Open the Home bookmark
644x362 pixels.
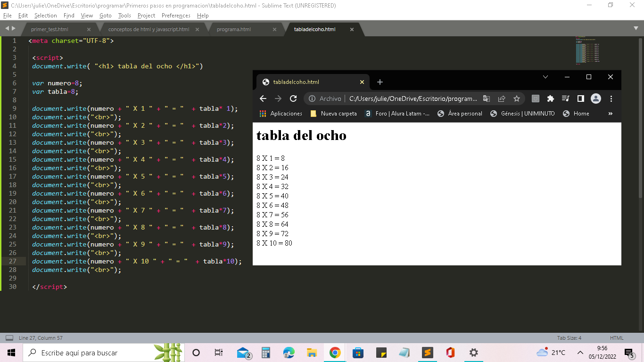(576, 114)
